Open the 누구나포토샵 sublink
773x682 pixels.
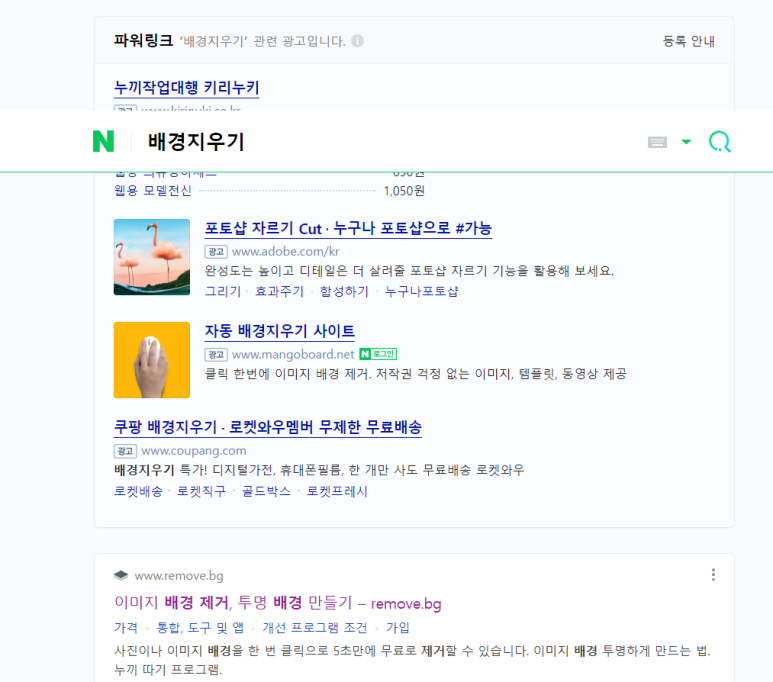(x=422, y=291)
